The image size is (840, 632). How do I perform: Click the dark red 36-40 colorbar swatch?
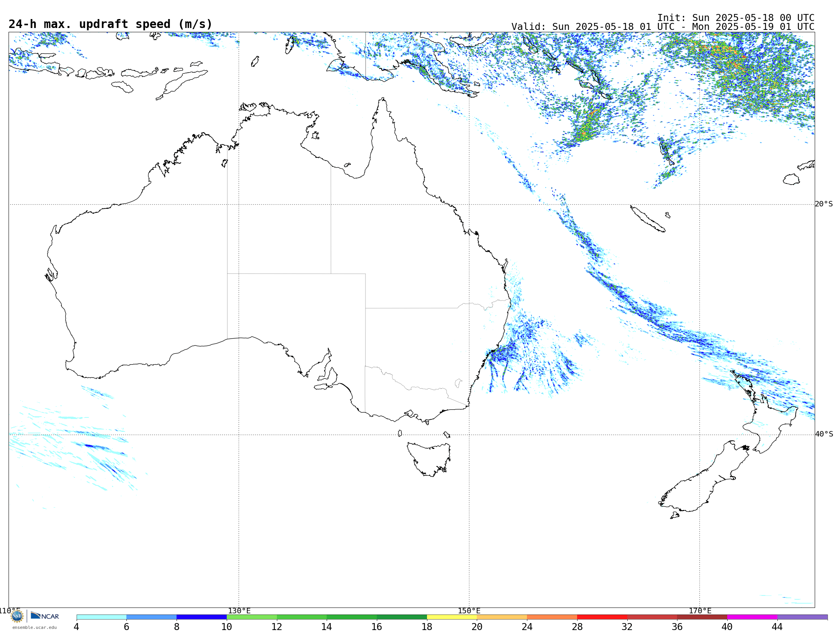pos(702,617)
